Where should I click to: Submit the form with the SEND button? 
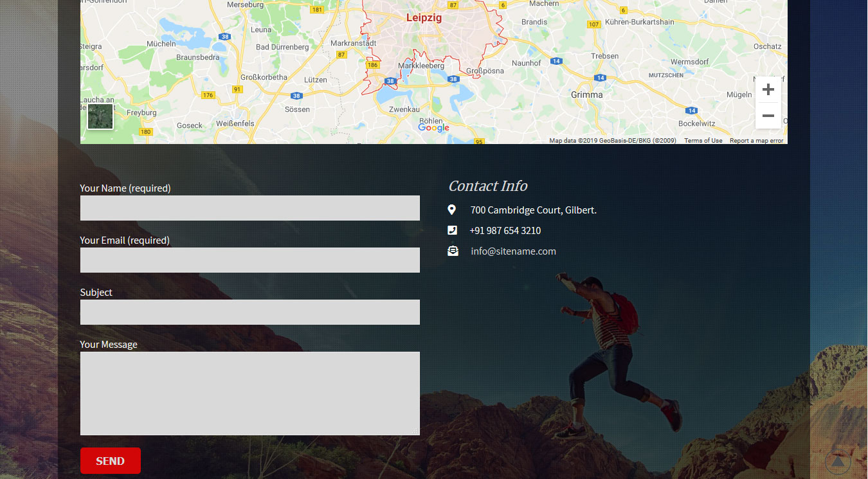click(x=111, y=461)
